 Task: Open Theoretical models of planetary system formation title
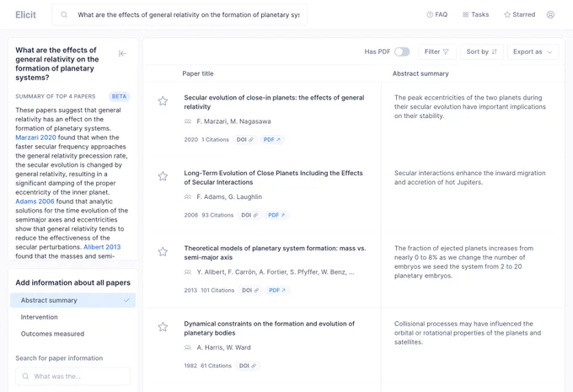coord(275,253)
